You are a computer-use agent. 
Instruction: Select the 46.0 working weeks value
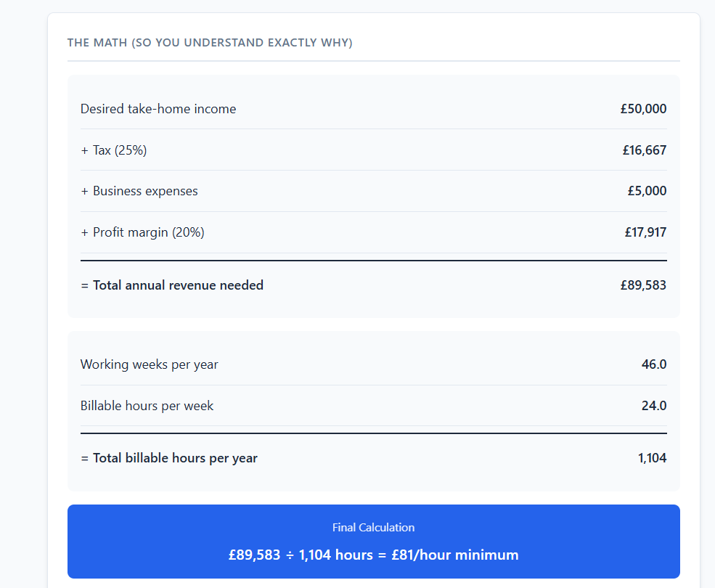(x=653, y=364)
